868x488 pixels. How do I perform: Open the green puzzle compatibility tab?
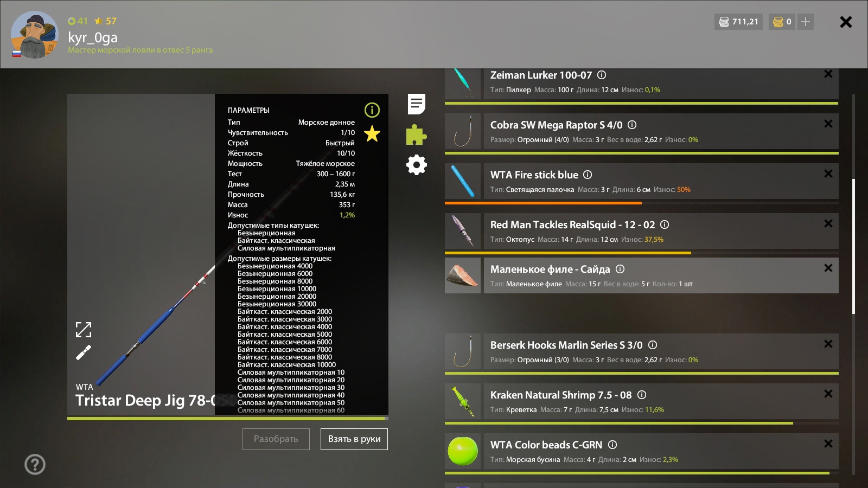[417, 134]
